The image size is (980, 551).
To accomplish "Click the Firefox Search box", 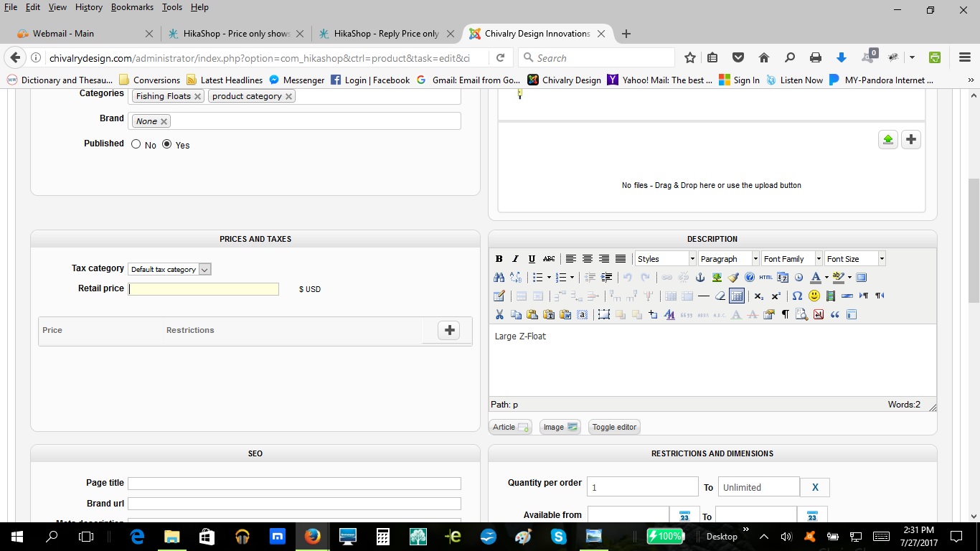I will click(x=597, y=57).
